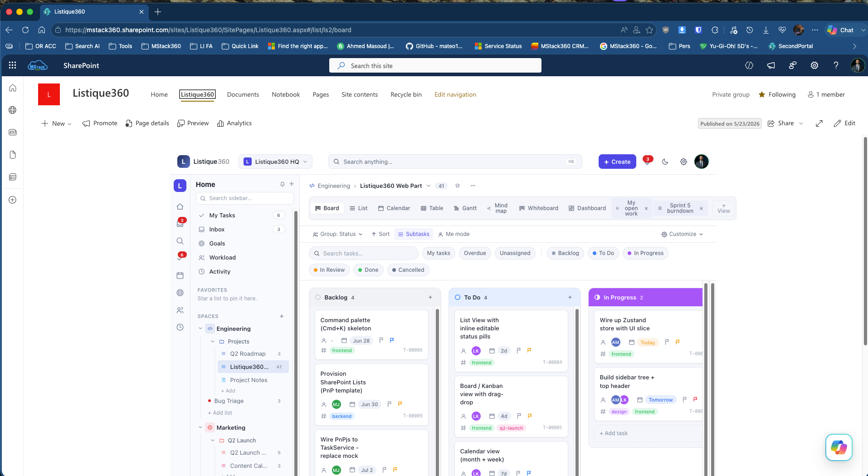Image resolution: width=868 pixels, height=476 pixels.
Task: Toggle the In Review status filter chip
Action: [329, 270]
